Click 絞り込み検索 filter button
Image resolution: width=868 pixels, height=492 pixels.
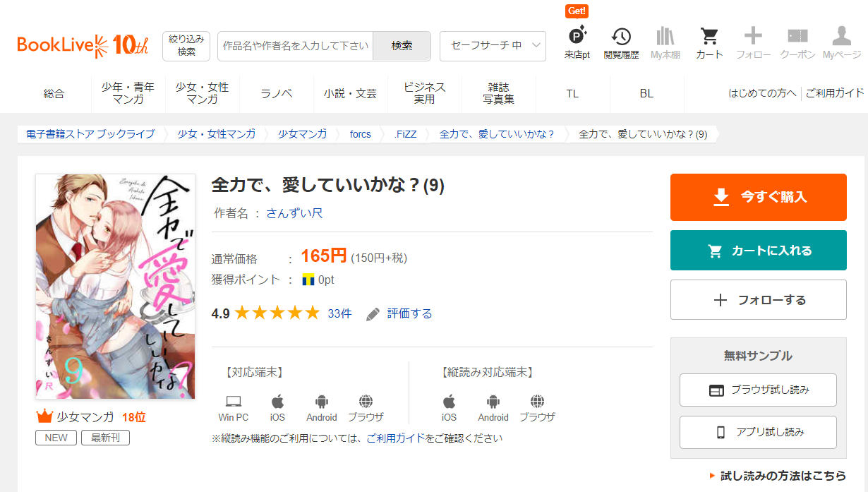pos(186,46)
